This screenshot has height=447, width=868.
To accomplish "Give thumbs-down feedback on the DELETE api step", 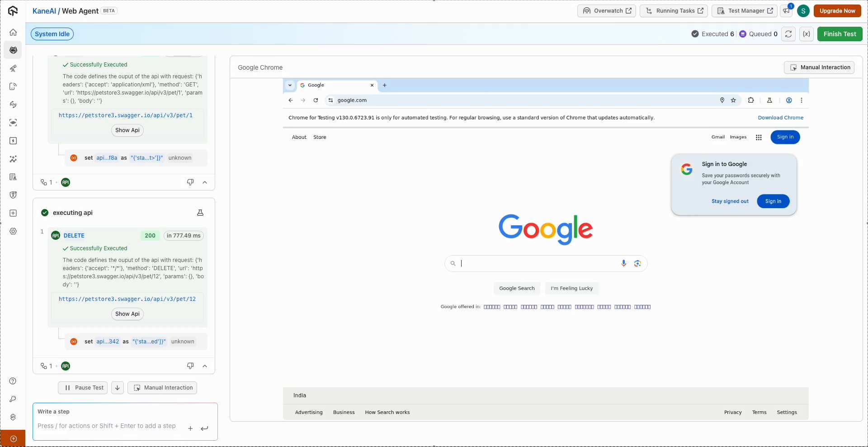I will [x=190, y=366].
